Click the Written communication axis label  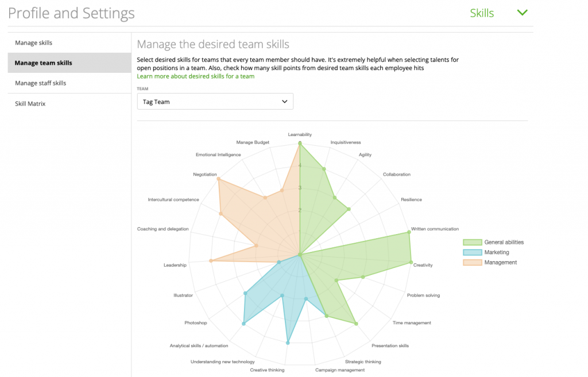(x=435, y=228)
